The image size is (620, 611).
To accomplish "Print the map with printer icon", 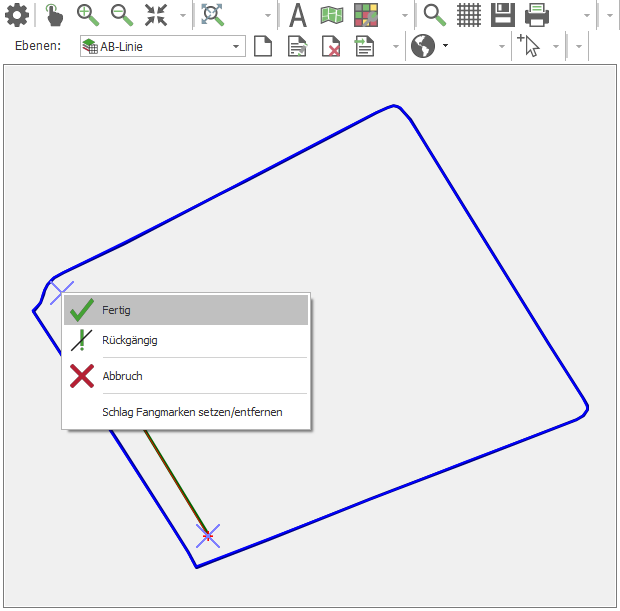I will tap(538, 15).
